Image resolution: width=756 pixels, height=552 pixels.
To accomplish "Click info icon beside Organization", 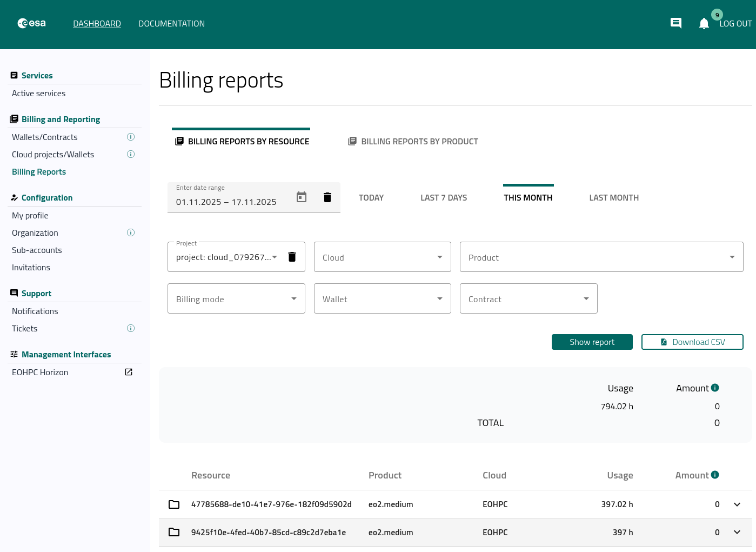I will point(131,233).
